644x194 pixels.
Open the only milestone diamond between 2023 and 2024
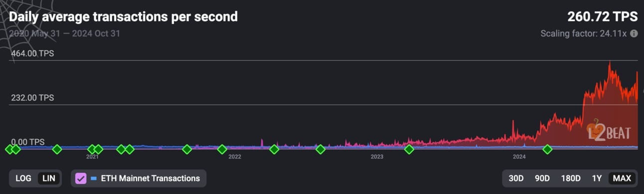[409, 149]
